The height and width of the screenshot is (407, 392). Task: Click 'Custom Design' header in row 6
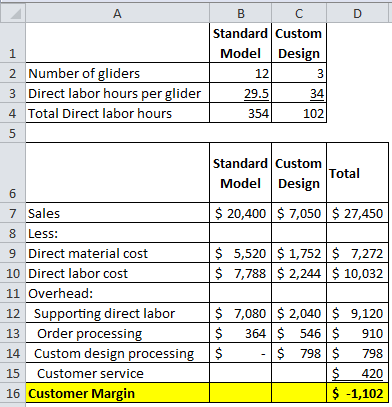click(299, 173)
